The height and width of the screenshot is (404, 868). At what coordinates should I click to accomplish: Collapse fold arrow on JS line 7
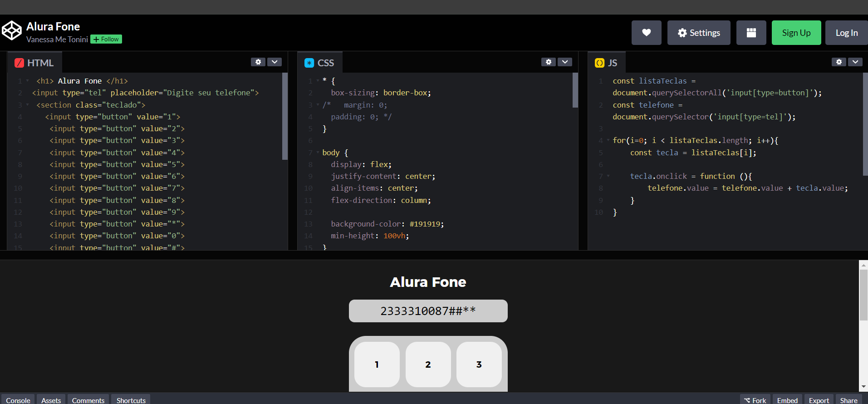click(x=608, y=176)
